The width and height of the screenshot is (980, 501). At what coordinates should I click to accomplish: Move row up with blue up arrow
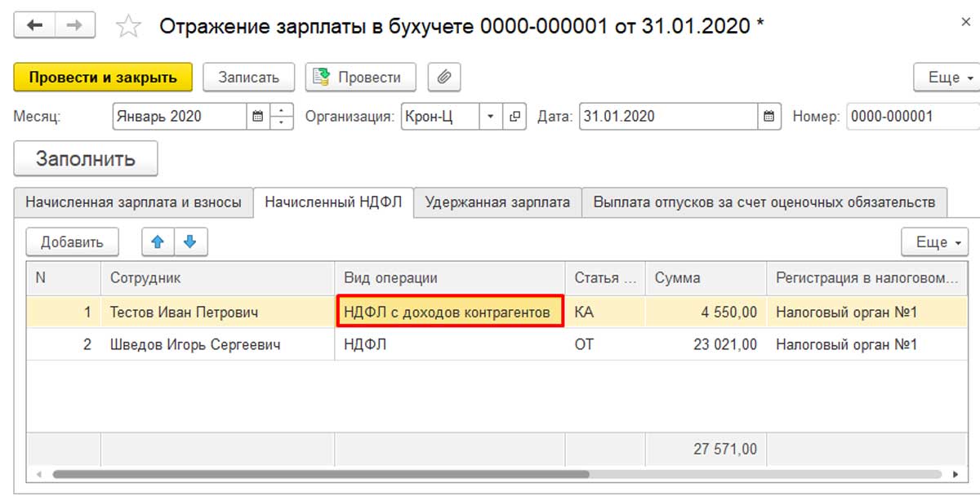click(158, 242)
